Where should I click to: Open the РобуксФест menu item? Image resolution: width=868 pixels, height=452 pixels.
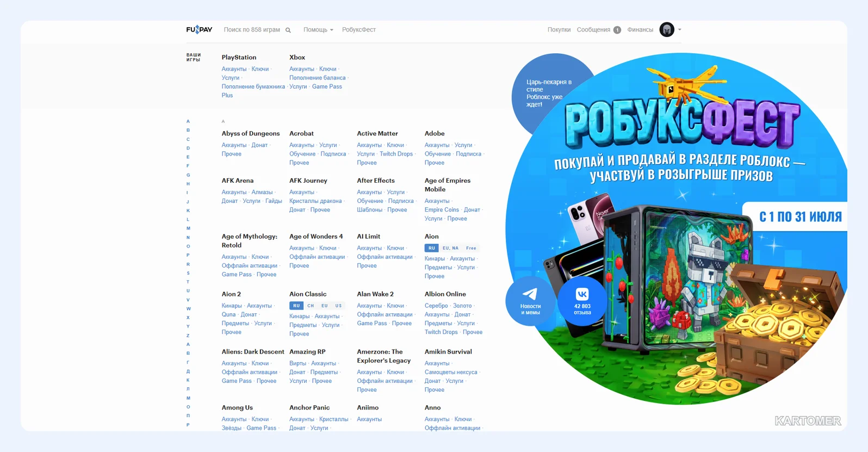click(x=359, y=30)
